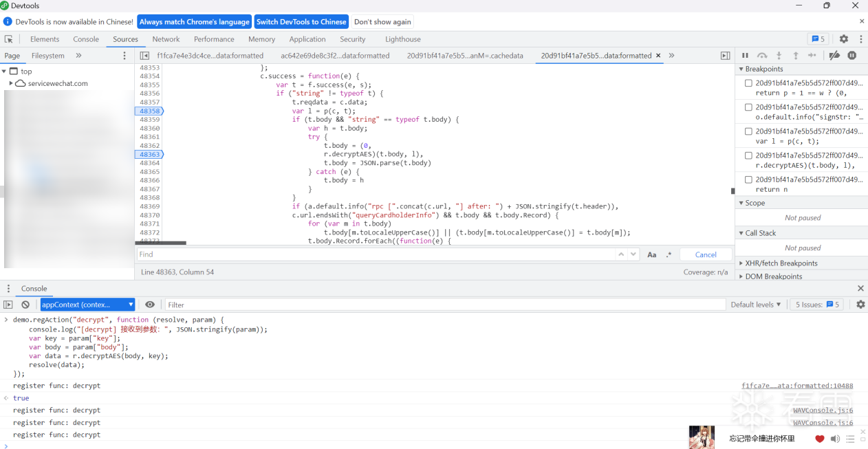Screen dimensions: 868x449
Task: Toggle pause on exceptions
Action: [x=852, y=56]
